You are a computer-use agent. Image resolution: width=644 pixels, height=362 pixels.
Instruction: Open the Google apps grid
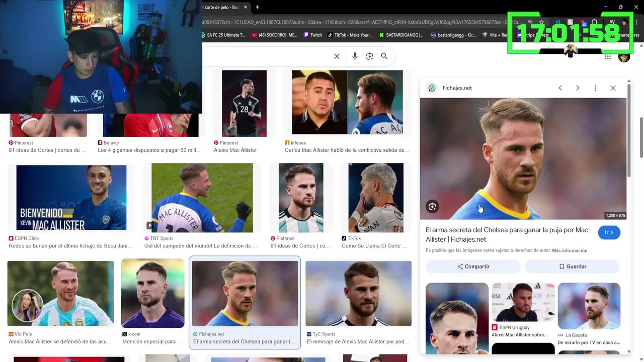608,57
